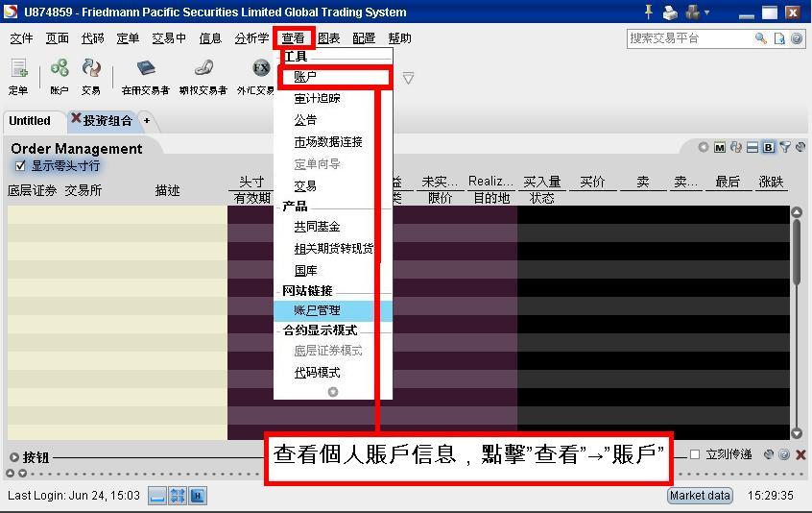
Task: Expand the 按钮 panel section
Action: tap(14, 457)
